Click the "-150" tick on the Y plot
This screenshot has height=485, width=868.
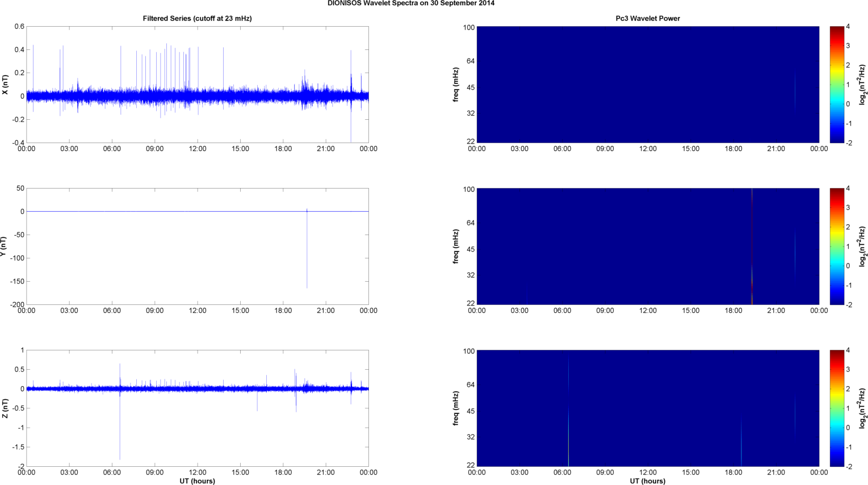(x=16, y=282)
